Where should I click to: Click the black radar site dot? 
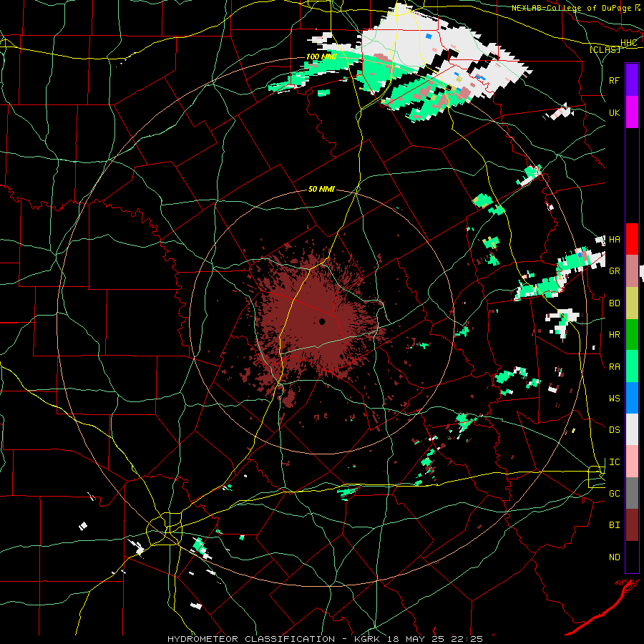pos(322,321)
